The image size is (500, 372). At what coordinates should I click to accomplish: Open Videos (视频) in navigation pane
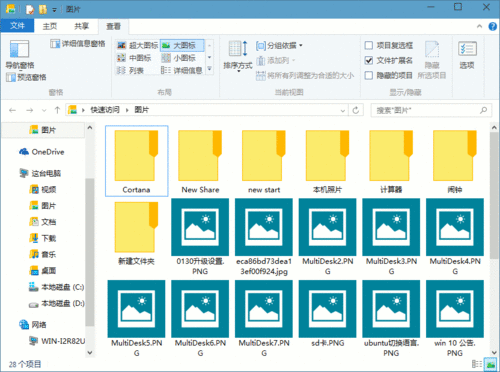coord(43,190)
